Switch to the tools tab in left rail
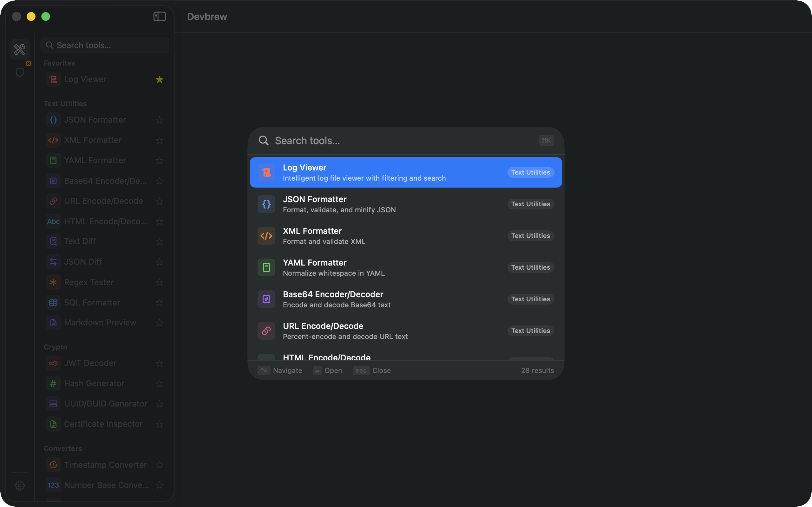Screen dimensions: 812x507 point(20,49)
